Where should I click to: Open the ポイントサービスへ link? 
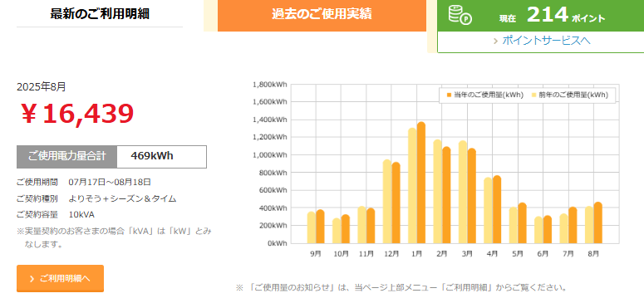(546, 41)
